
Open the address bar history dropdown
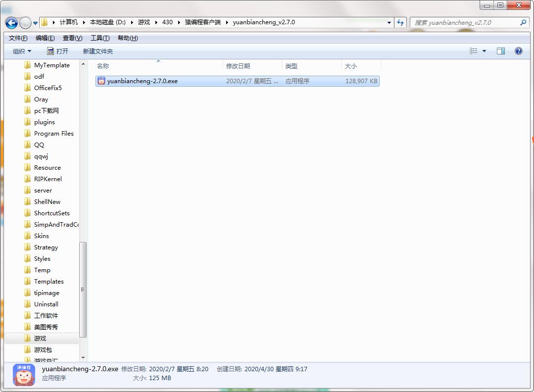(x=389, y=22)
